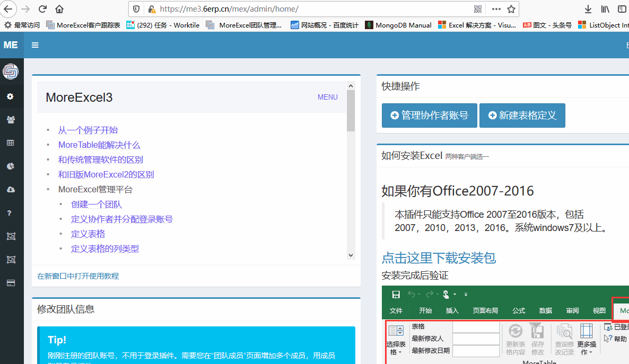The image size is (629, 364).
Task: Click the 管理协作者账号 button
Action: coord(429,116)
